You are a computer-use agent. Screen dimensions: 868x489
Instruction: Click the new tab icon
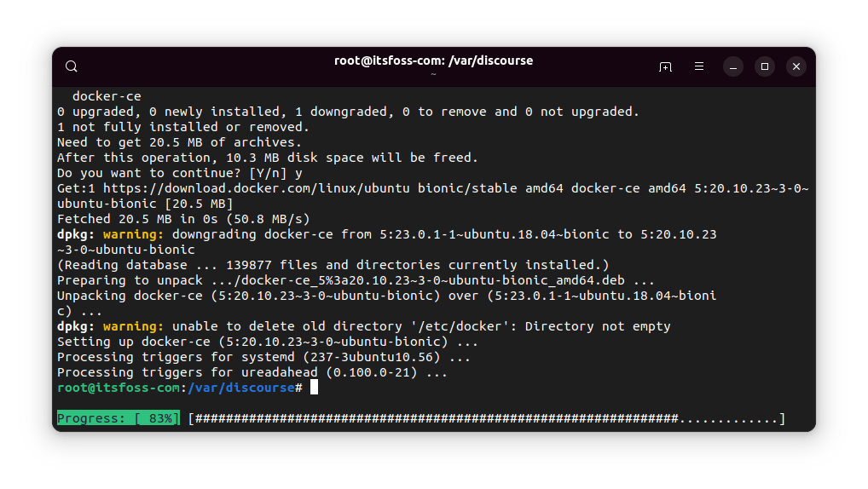tap(665, 66)
